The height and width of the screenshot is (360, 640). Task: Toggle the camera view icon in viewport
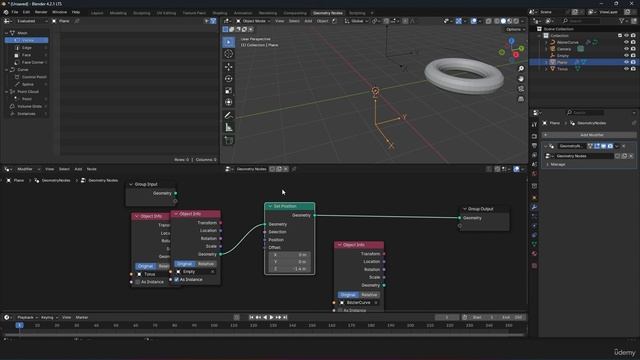(521, 89)
